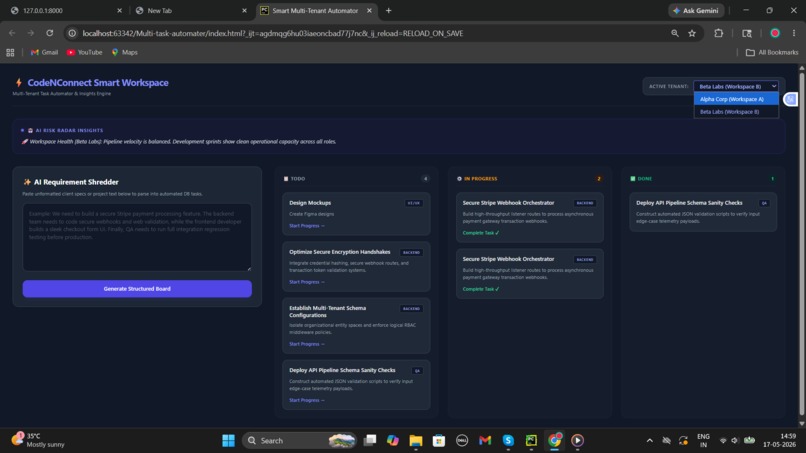Open the YouTube bookmark
The width and height of the screenshot is (806, 453).
pyautogui.click(x=84, y=52)
